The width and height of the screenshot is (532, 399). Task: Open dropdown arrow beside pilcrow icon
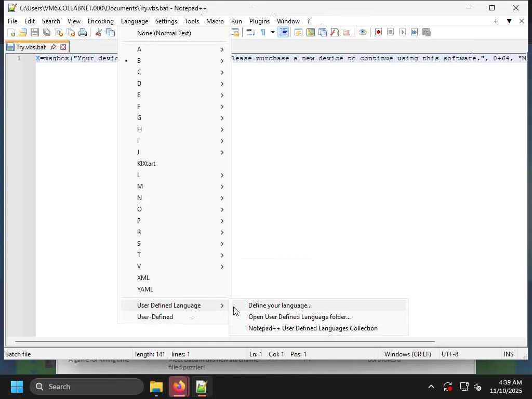[272, 32]
